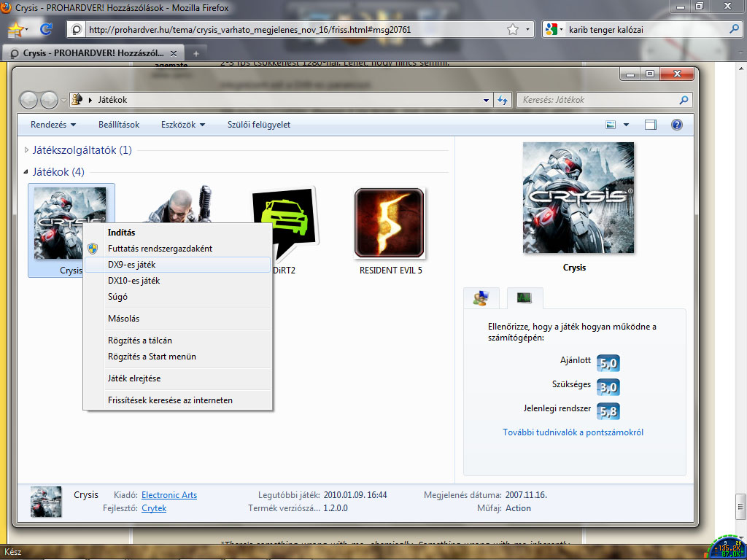
Task: Open the view options dropdown arrow
Action: [x=626, y=125]
